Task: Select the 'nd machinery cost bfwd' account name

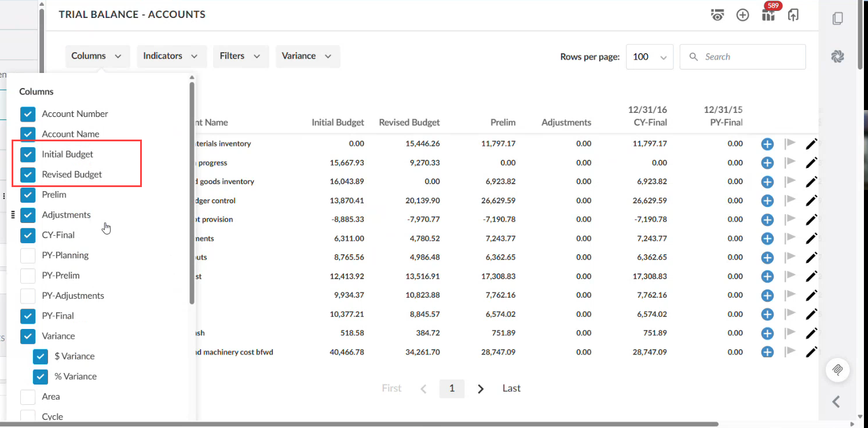Action: (x=234, y=352)
